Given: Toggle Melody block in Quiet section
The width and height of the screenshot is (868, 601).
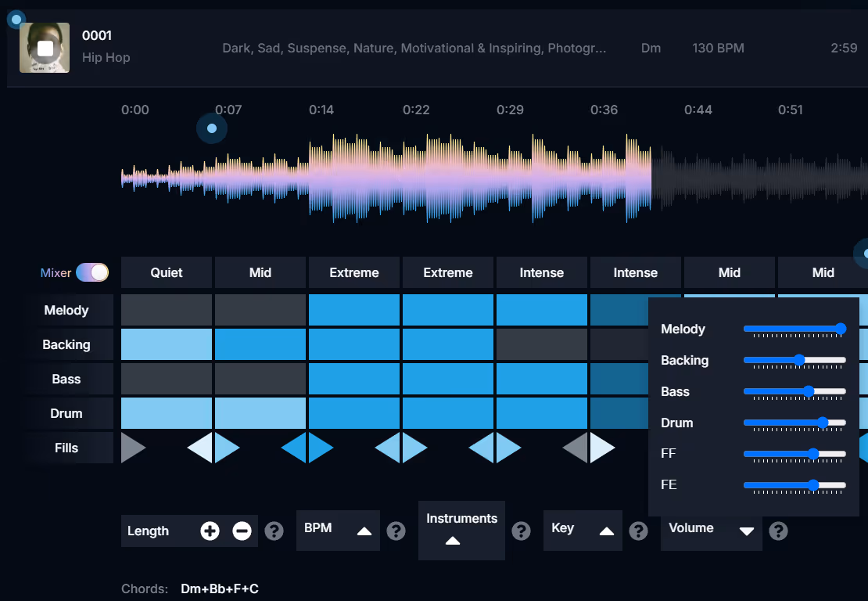Looking at the screenshot, I should pyautogui.click(x=166, y=310).
